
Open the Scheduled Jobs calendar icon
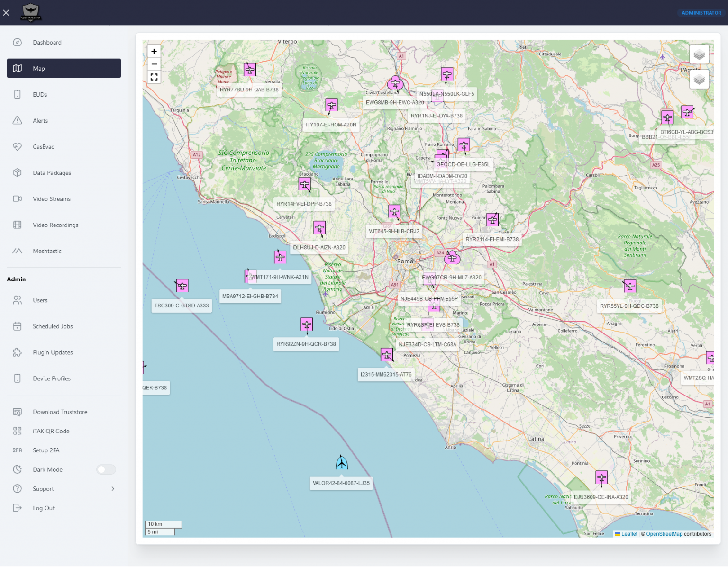click(x=17, y=326)
